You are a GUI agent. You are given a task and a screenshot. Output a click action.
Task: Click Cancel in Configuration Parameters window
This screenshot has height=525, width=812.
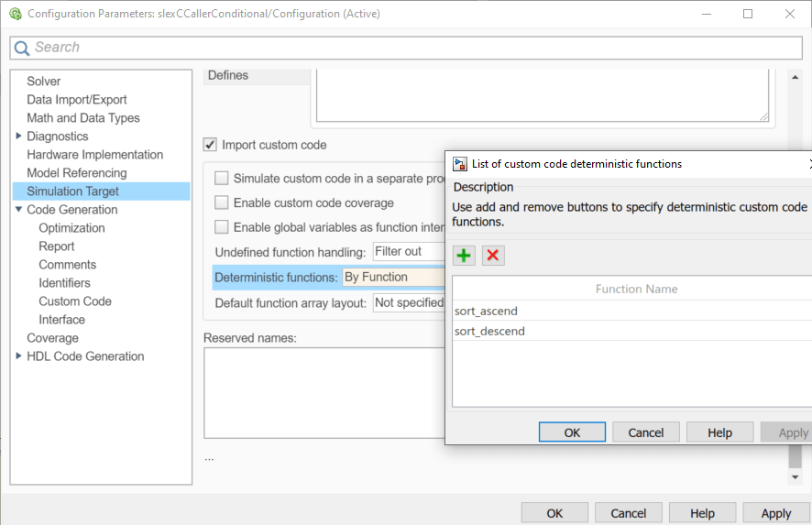628,513
